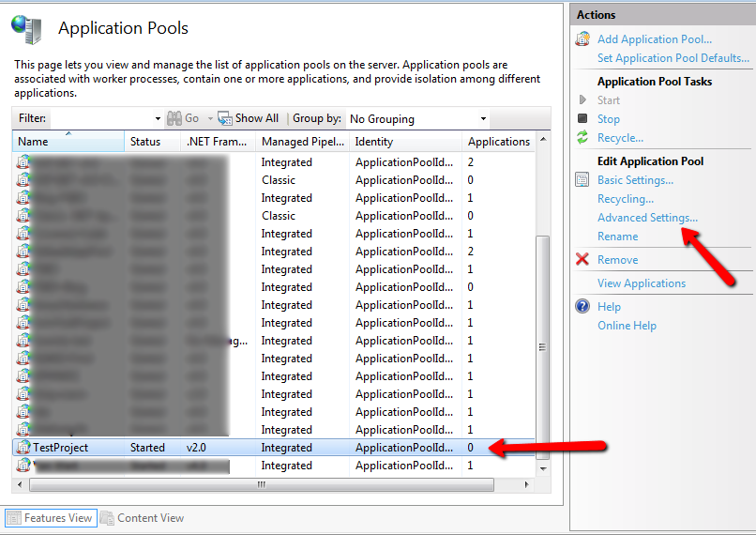Sort by the Name column header
Screen dimensions: 756x535
click(68, 142)
